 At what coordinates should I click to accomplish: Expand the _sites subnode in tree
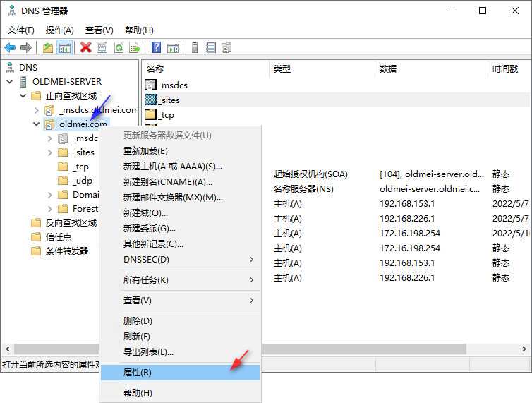[50, 152]
